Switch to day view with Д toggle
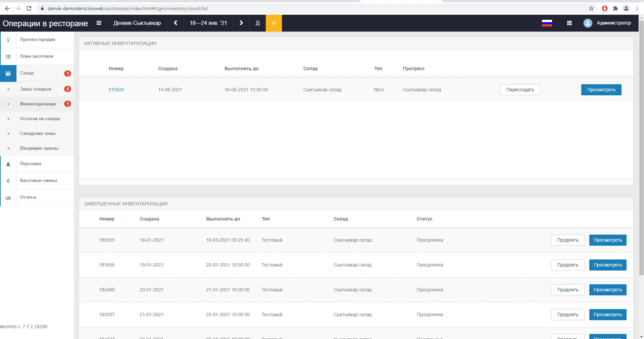 [x=257, y=23]
